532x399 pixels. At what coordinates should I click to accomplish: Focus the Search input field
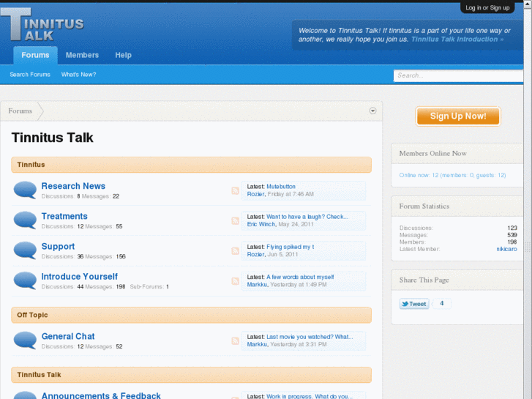point(458,75)
